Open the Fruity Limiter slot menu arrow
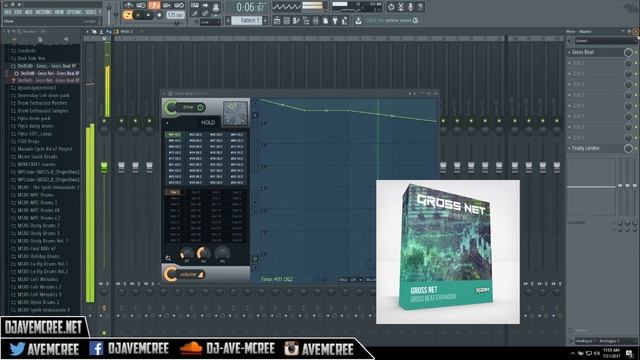 tap(569, 148)
